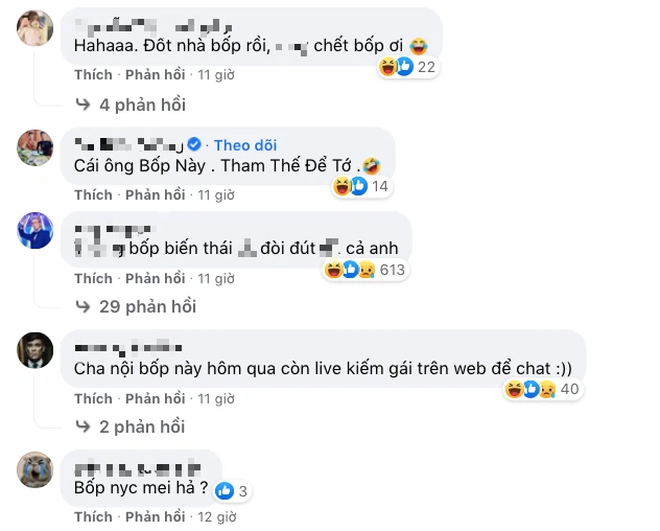View the 40 reactions on the live web comment
This screenshot has height=531, width=660.
pos(543,389)
